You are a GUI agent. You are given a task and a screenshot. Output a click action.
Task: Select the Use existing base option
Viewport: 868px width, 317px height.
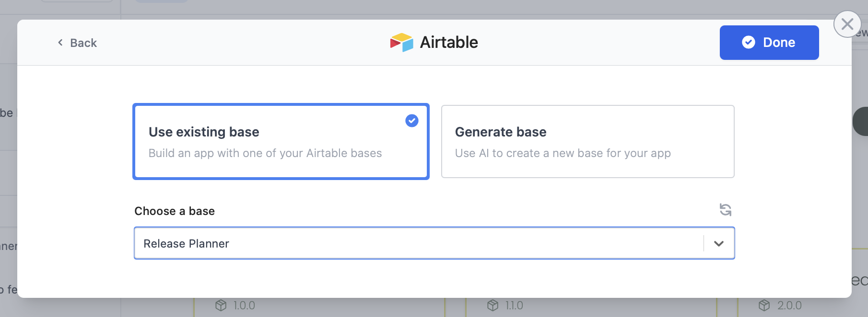[281, 142]
